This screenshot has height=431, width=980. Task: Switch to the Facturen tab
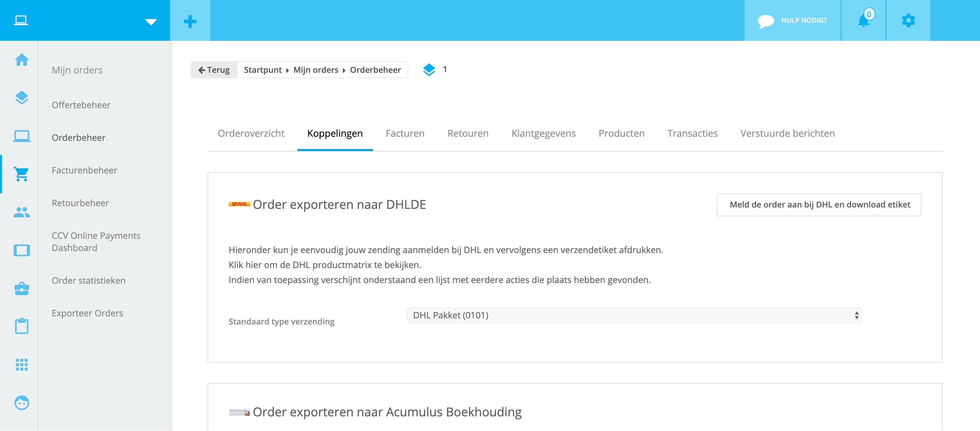point(405,133)
